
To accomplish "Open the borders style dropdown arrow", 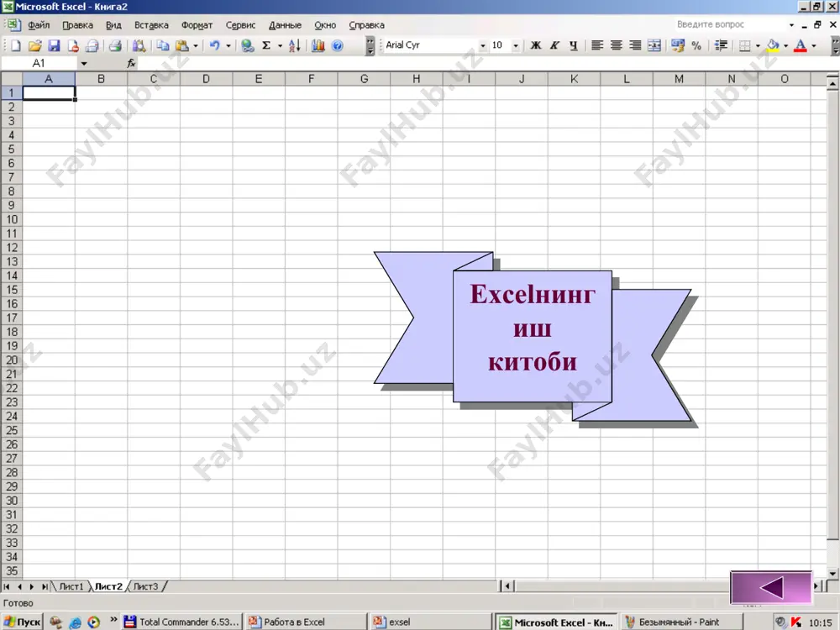I will pyautogui.click(x=758, y=45).
